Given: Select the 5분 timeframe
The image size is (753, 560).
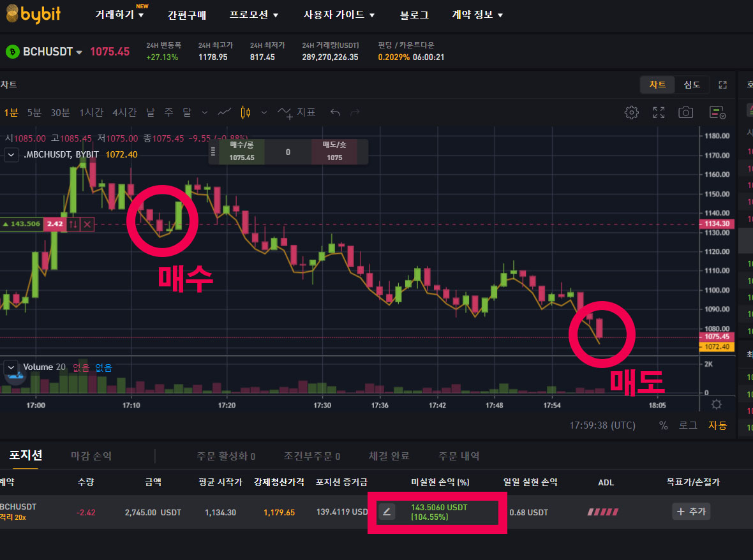Looking at the screenshot, I should (x=34, y=113).
